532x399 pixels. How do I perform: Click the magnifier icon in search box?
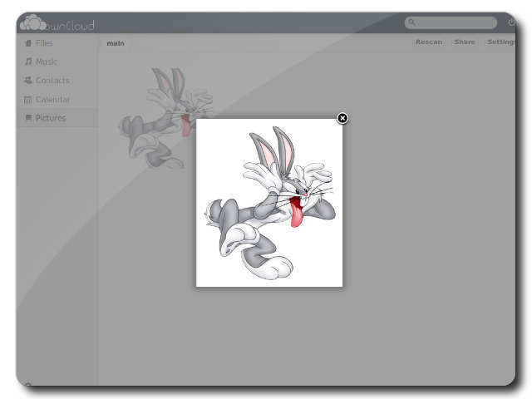(x=412, y=23)
